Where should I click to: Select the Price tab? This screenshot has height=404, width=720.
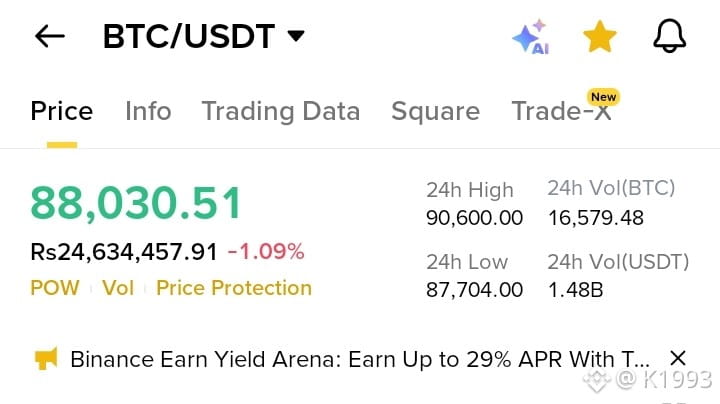click(62, 111)
